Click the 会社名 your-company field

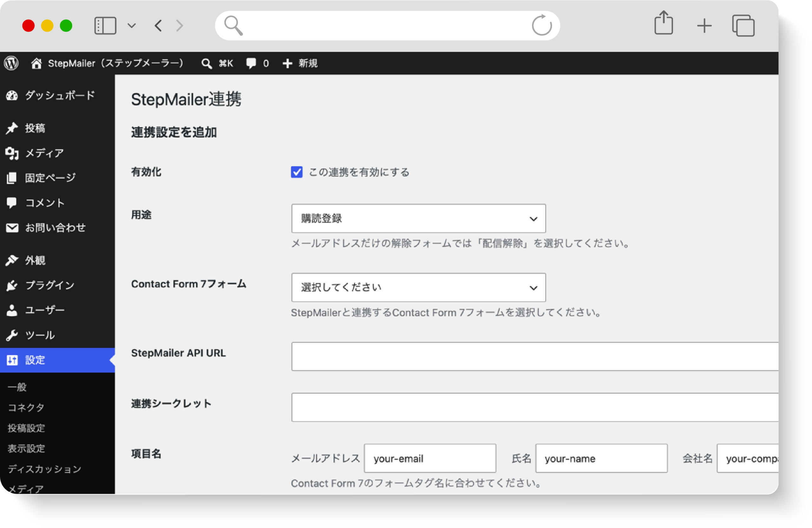pyautogui.click(x=747, y=458)
